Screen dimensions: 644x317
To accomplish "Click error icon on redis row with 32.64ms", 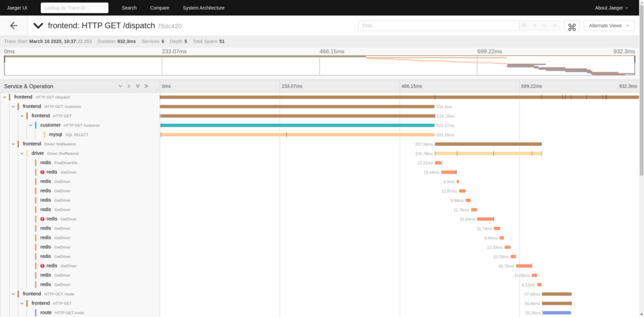I will tap(43, 219).
